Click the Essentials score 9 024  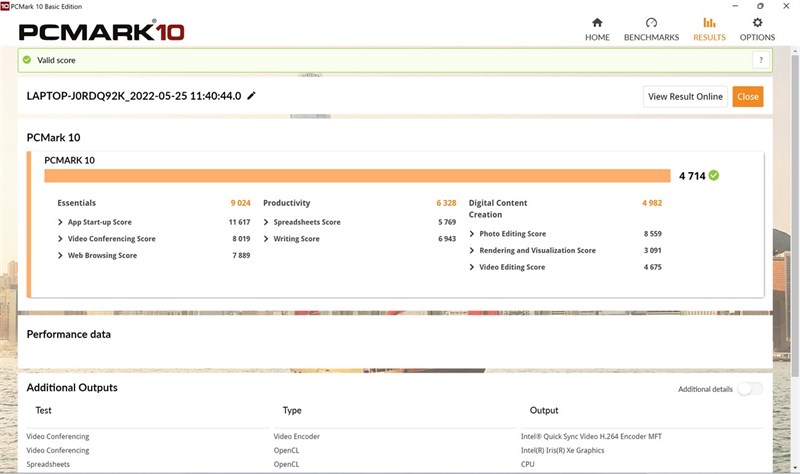[x=240, y=203]
